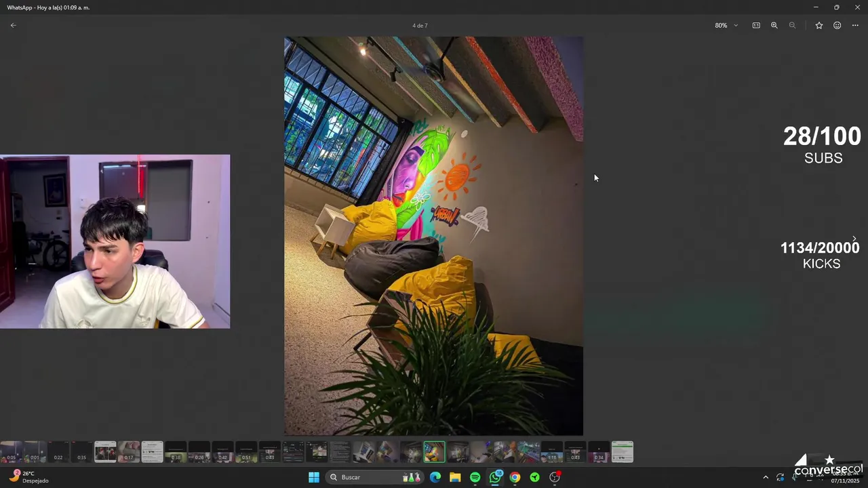Open the 0:35 video thumbnail

coord(82,452)
